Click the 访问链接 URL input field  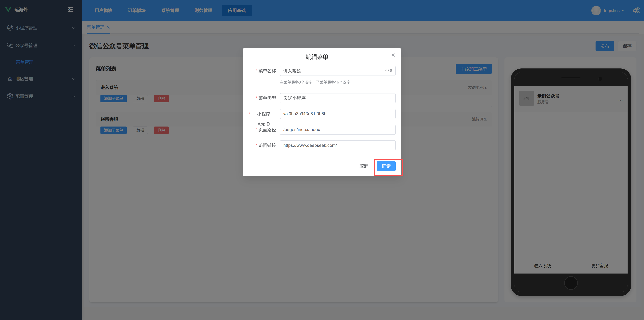pyautogui.click(x=337, y=145)
